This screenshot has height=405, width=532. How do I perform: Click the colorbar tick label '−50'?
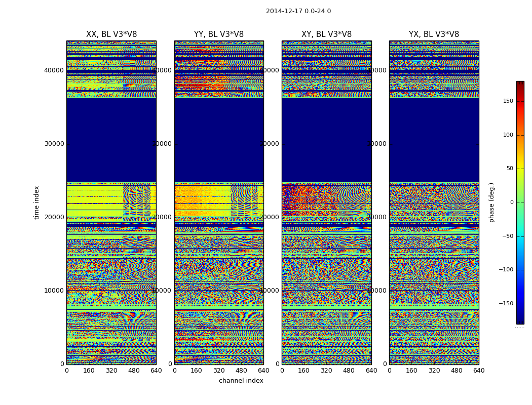[x=508, y=236]
